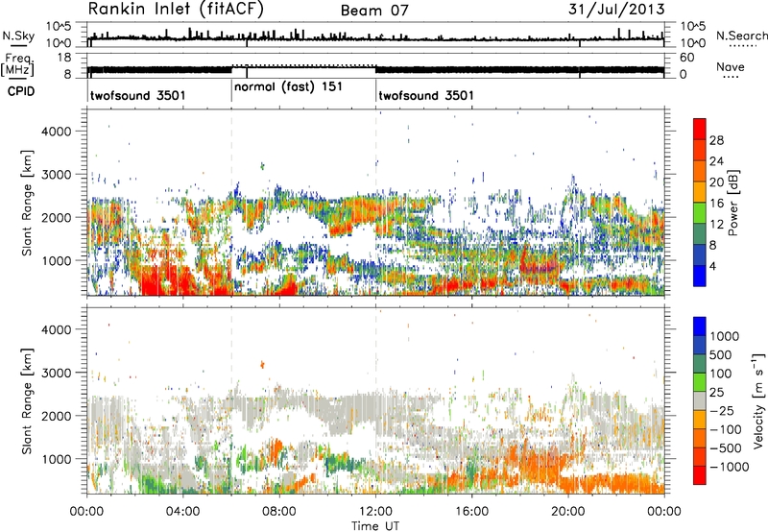768x532 pixels.
Task: Pick the orange 20–24 dB Power colorbar segment
Action: click(x=700, y=171)
